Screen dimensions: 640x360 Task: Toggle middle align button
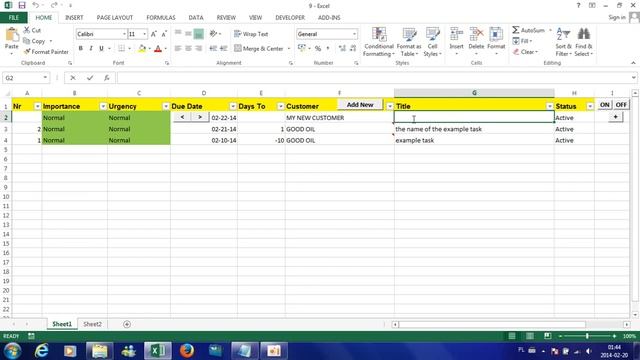pos(188,34)
